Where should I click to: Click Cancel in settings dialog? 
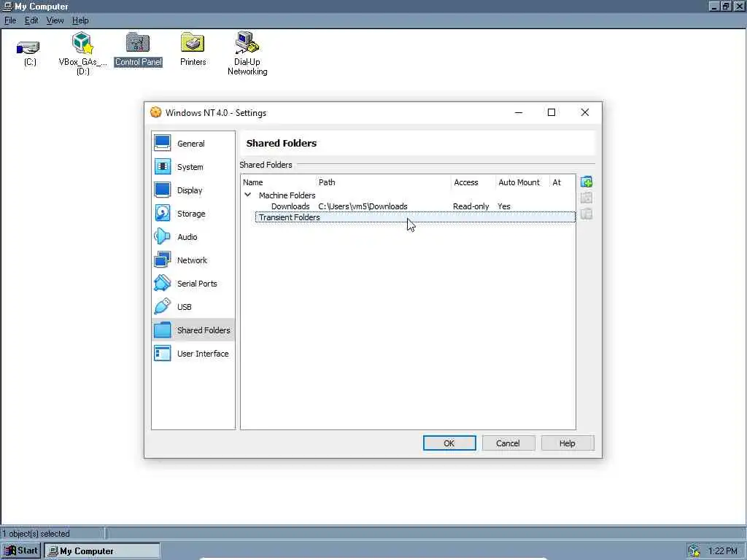click(508, 443)
